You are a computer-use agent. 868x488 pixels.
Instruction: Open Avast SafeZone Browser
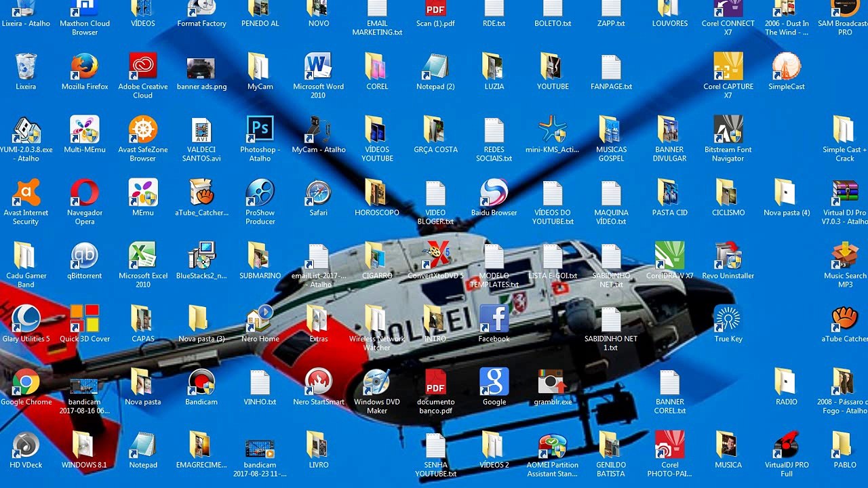click(x=143, y=130)
